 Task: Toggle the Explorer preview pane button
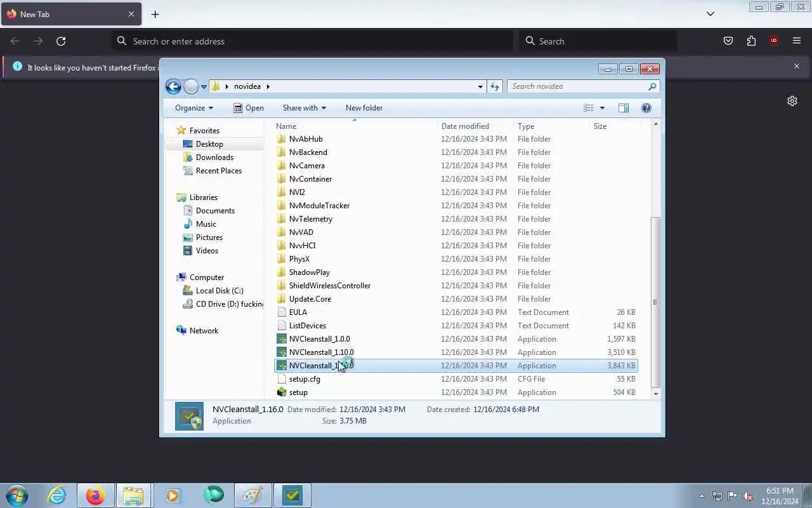pos(624,108)
